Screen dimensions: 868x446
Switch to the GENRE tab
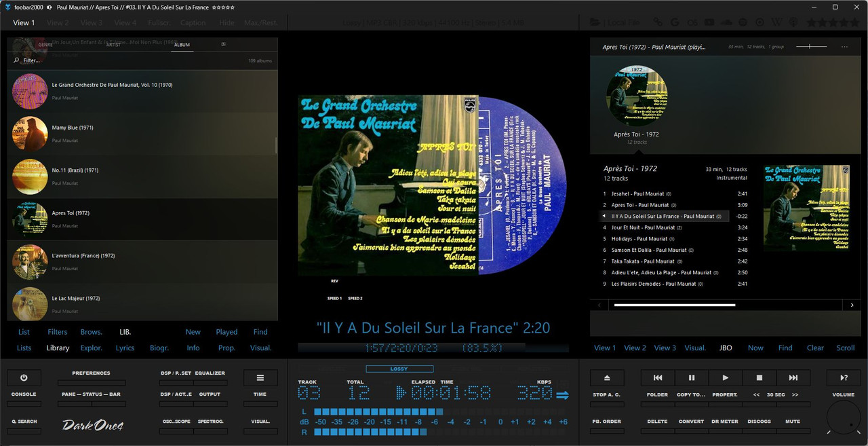[x=45, y=45]
